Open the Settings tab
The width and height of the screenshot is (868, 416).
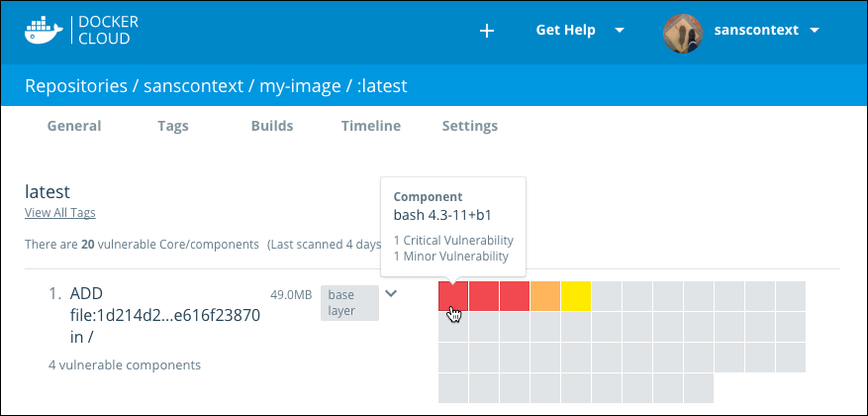click(469, 126)
